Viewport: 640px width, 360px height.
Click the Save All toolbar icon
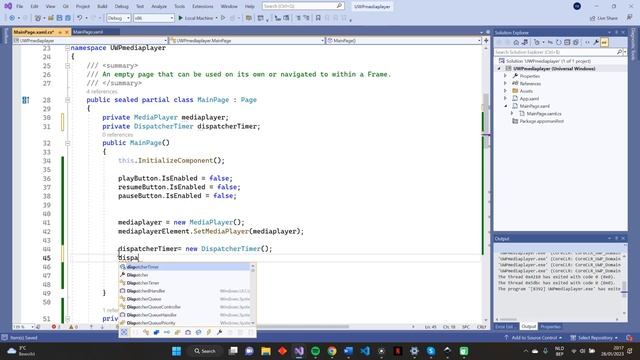coord(68,18)
